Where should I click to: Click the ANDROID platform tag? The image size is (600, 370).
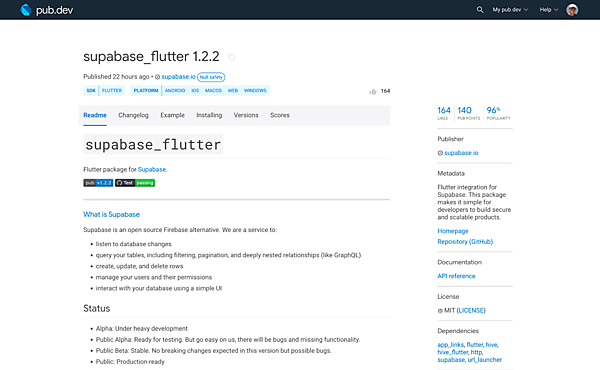click(175, 91)
